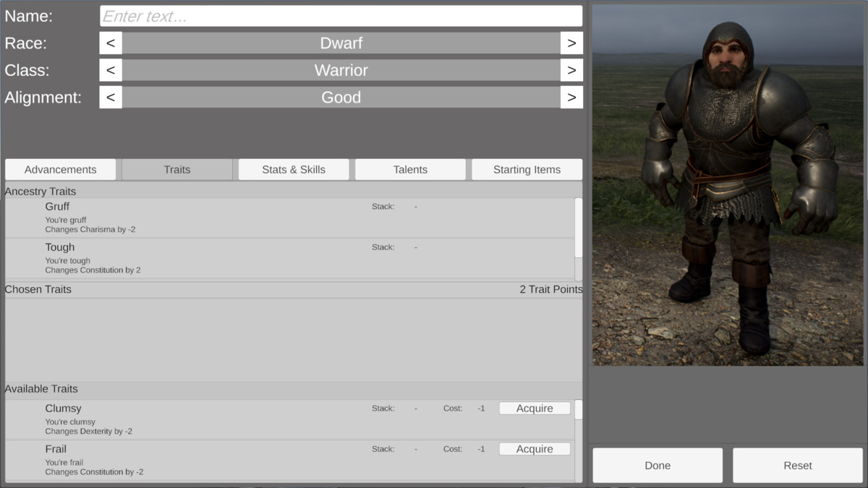Viewport: 868px width, 488px height.
Task: Open the Starting Items tab
Action: (x=527, y=169)
